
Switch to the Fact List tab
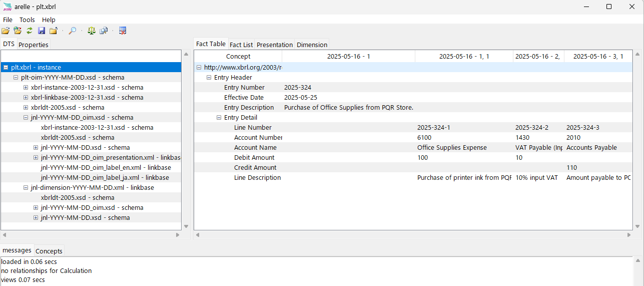click(x=241, y=45)
